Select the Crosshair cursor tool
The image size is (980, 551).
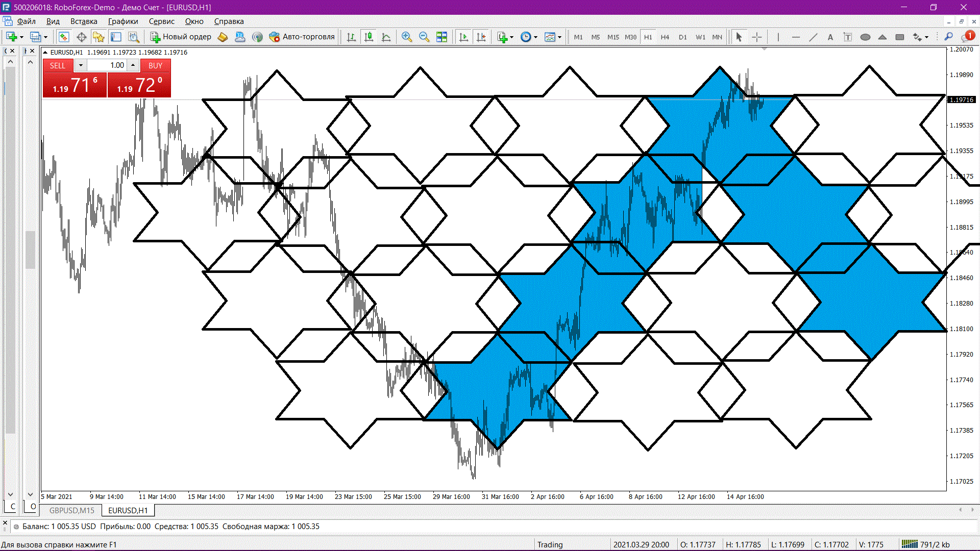tap(757, 37)
